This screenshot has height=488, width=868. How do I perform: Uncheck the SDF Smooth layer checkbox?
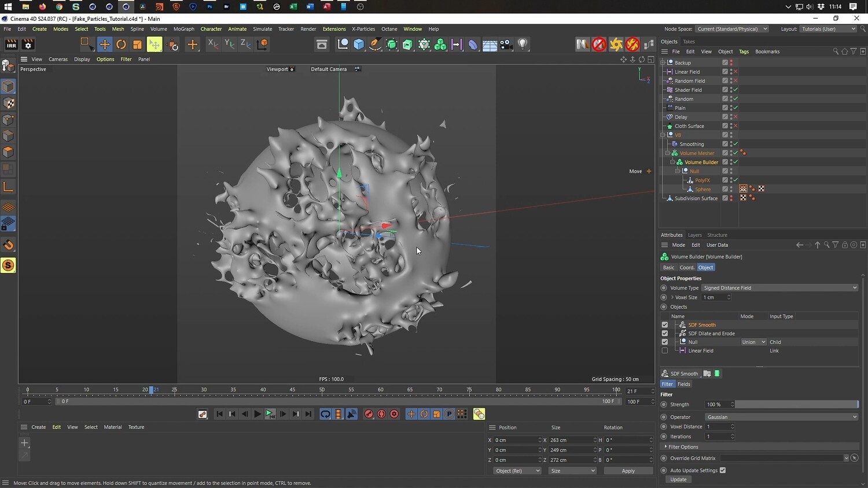pyautogui.click(x=665, y=325)
